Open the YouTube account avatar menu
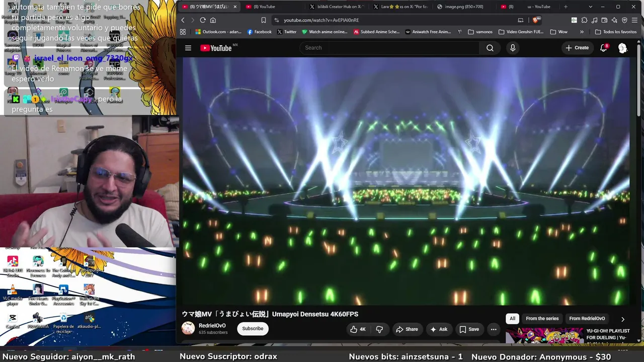 click(623, 48)
